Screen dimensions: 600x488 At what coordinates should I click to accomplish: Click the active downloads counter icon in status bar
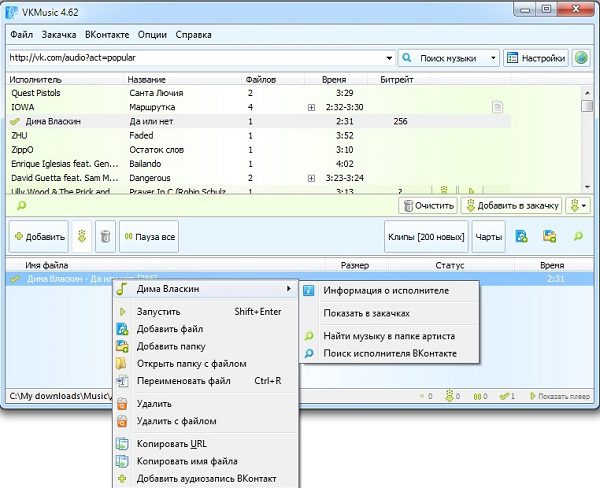(x=450, y=396)
